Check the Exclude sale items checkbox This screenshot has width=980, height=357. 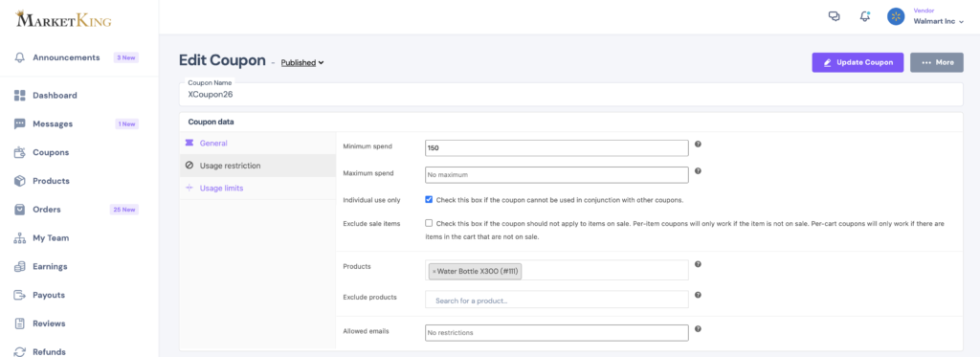click(x=429, y=223)
